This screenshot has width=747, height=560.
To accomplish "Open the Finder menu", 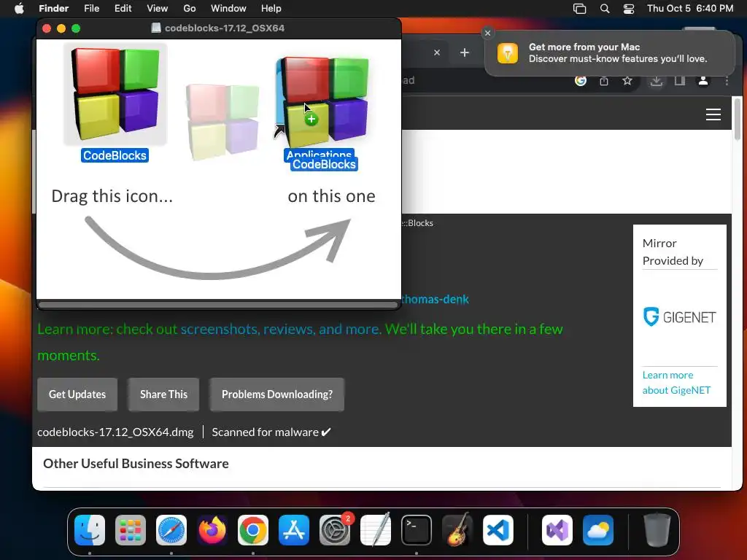I will tap(53, 9).
